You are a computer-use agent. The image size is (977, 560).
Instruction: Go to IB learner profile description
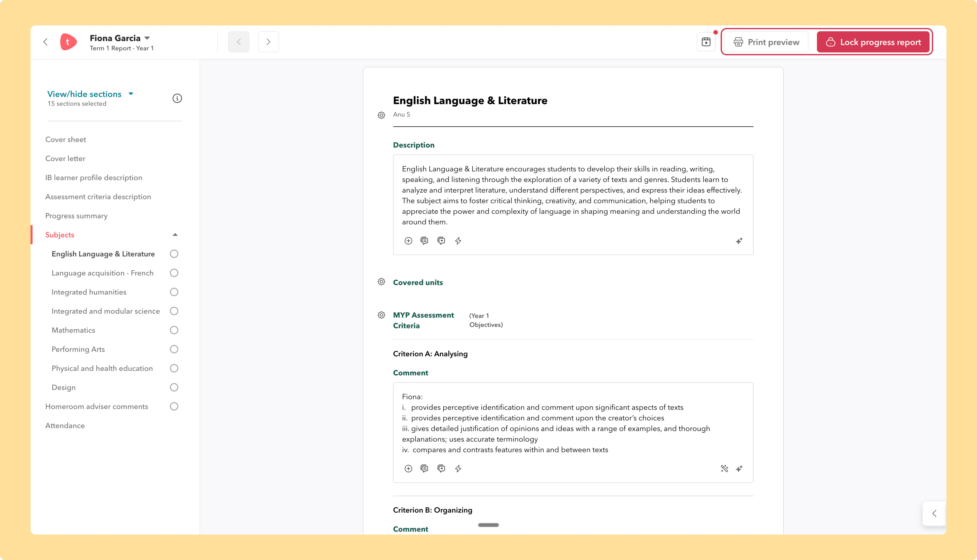(x=94, y=178)
